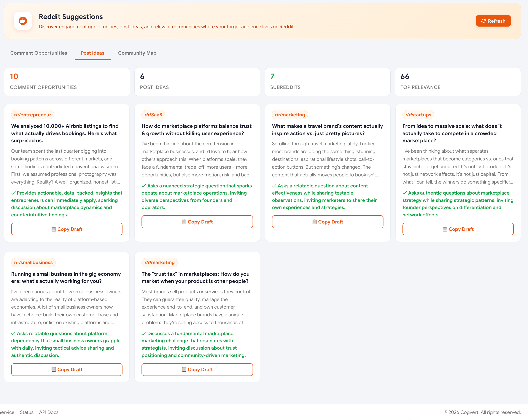Screen dimensions: 528x420
Task: Click checkmark icon beside 'Asks a relatable question about content'
Action: [x=274, y=186]
